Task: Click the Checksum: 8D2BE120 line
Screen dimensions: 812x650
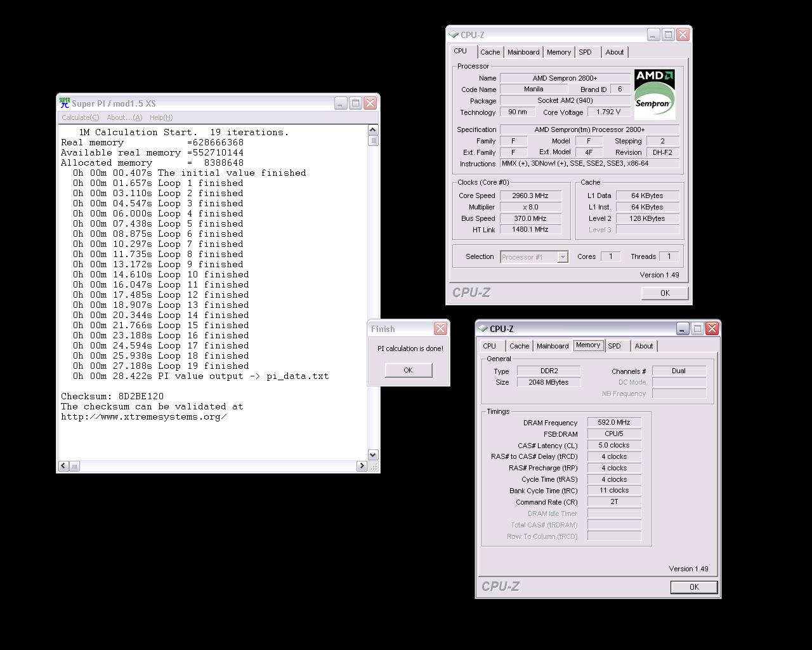Action: coord(112,396)
